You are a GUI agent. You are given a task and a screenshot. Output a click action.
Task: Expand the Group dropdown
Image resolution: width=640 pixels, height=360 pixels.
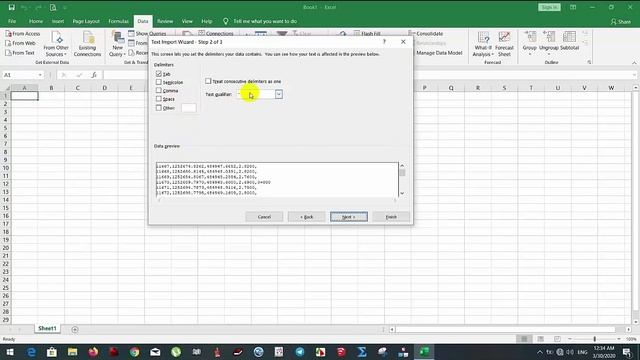coord(530,54)
